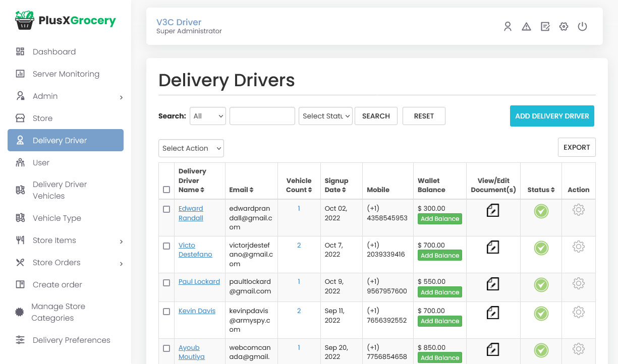
Task: Open the header settings gear icon
Action: (564, 27)
